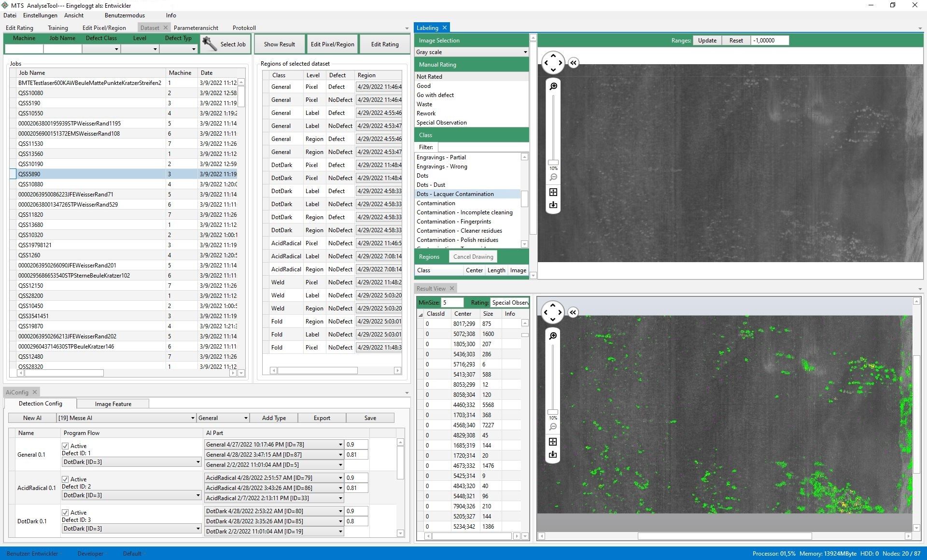Open the Benutzermodus menu
Image resolution: width=927 pixels, height=560 pixels.
[x=125, y=15]
